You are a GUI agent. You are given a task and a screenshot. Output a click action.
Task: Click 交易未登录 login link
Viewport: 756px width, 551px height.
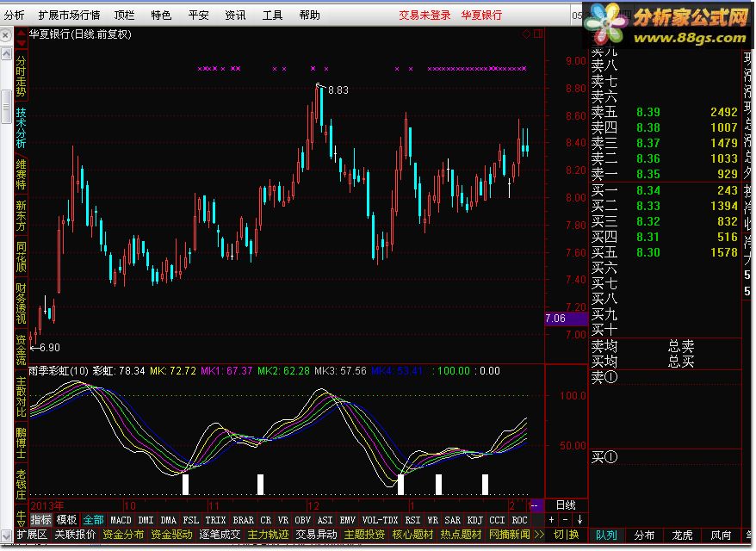[424, 15]
